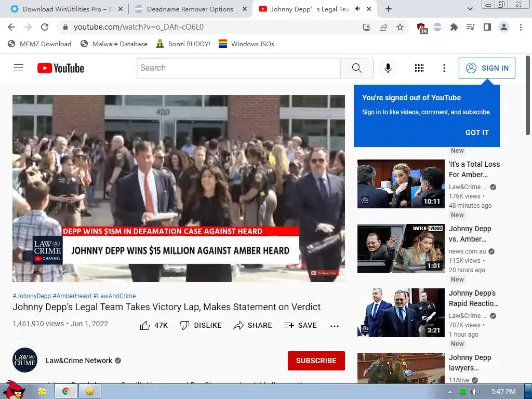Click the lock icon in address bar
The height and width of the screenshot is (399, 532).
pyautogui.click(x=65, y=27)
